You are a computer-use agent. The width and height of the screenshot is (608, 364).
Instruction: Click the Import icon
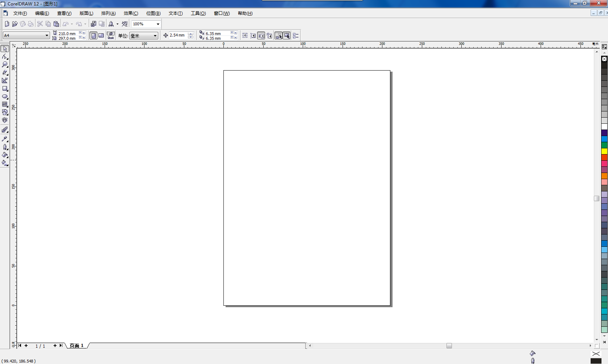point(93,24)
